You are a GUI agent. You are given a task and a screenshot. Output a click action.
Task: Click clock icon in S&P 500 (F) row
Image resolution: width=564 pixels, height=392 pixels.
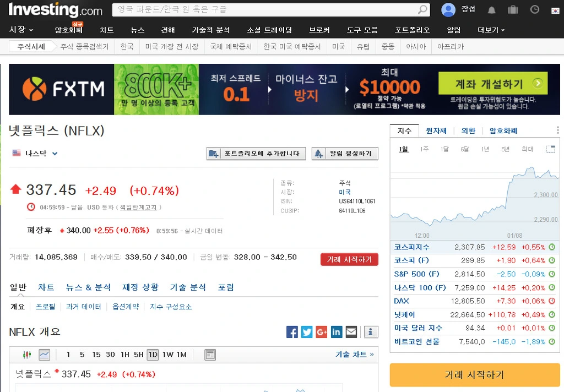[552, 274]
